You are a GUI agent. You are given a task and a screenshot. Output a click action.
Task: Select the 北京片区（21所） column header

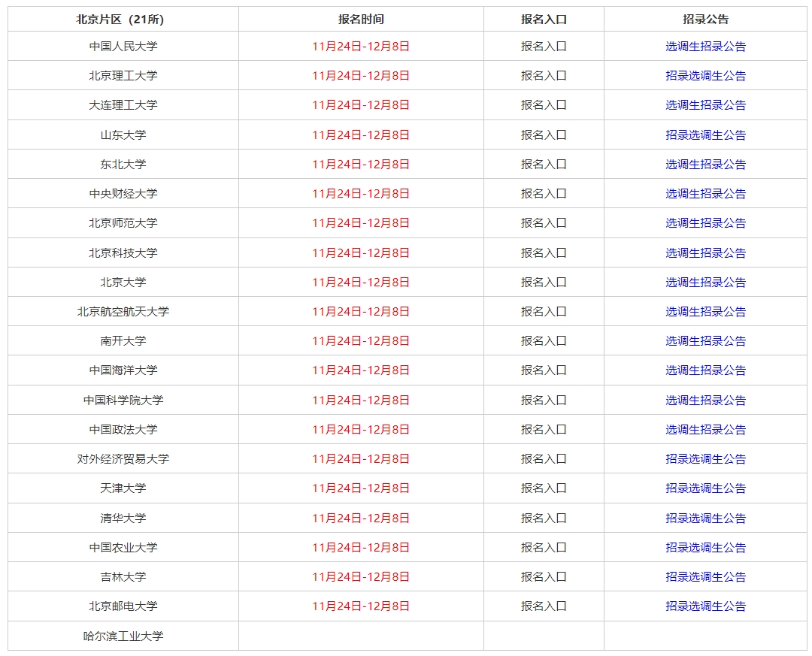coord(123,19)
